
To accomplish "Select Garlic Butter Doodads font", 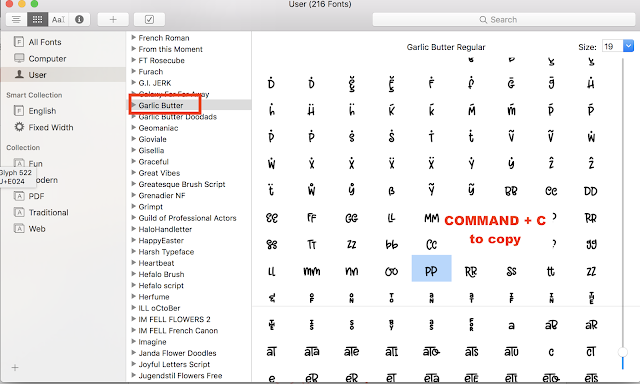I will tap(178, 117).
